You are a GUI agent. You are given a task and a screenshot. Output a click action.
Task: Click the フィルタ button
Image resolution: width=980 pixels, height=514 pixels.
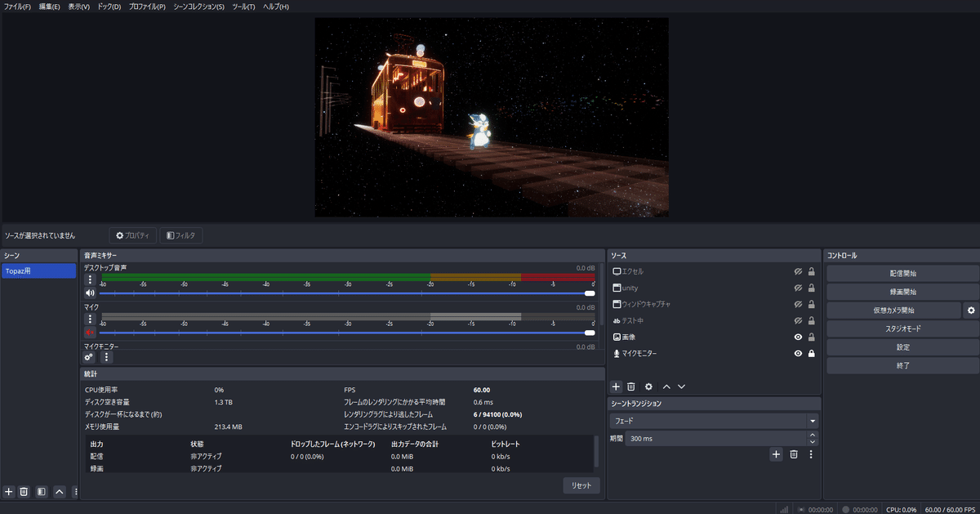click(181, 235)
